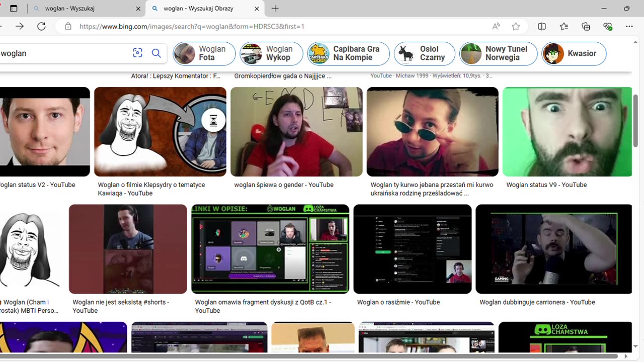Click 'Woglan status V9 - YouTube' caption
Image resolution: width=644 pixels, height=362 pixels.
(546, 185)
